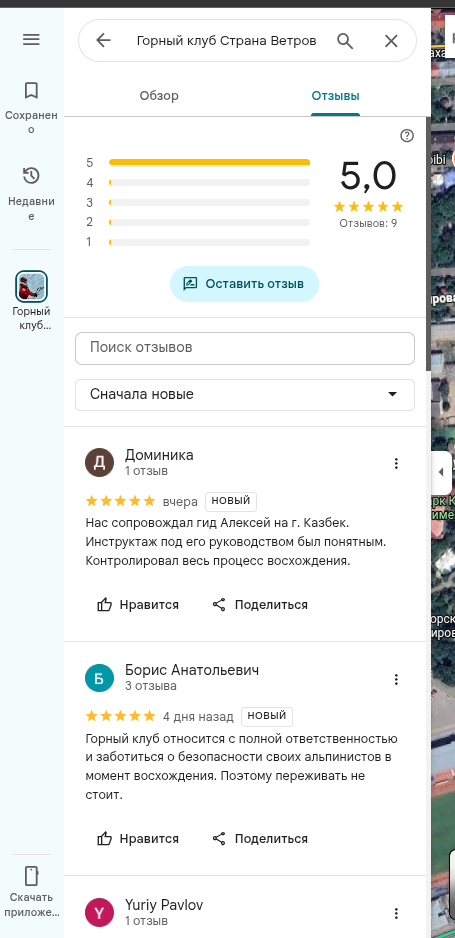Image resolution: width=455 pixels, height=938 pixels.
Task: Click the 5-star rating bar
Action: point(209,162)
